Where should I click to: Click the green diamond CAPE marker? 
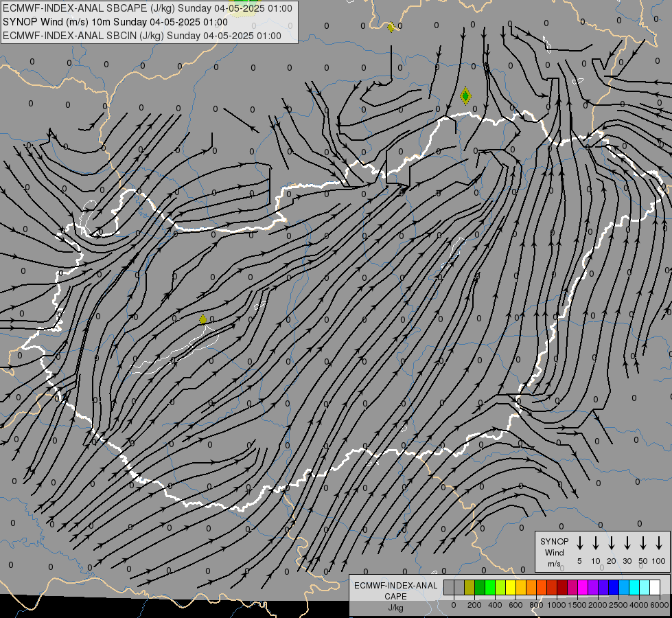[x=465, y=95]
